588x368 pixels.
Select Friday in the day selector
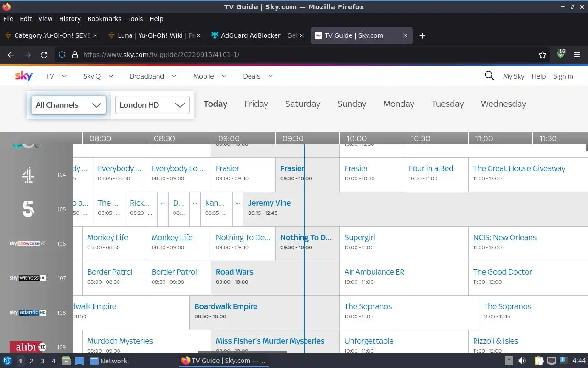tap(256, 104)
